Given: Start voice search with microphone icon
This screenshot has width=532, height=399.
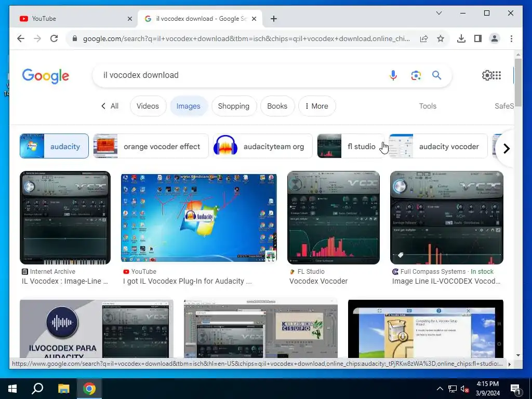Looking at the screenshot, I should tap(393, 75).
